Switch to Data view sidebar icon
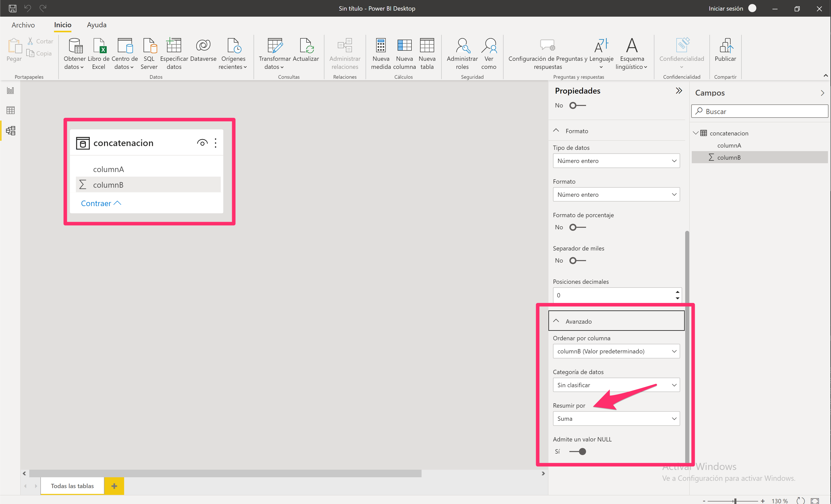The image size is (831, 504). tap(10, 110)
